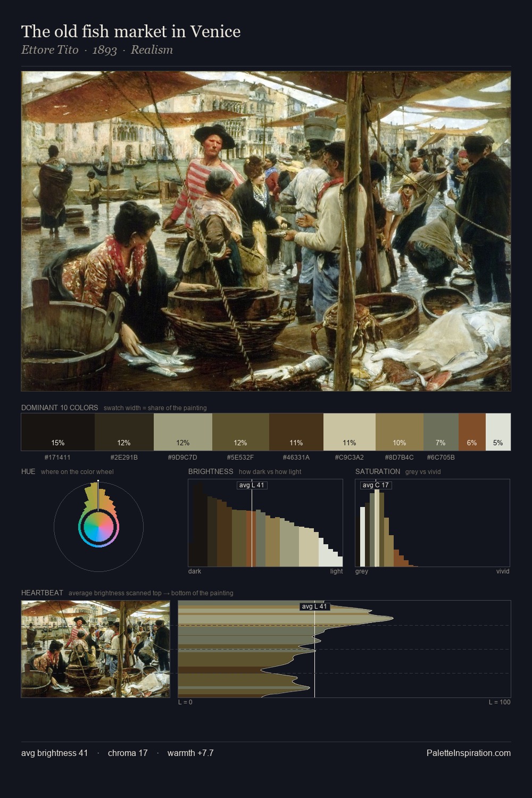Click the hex label #2E291B
This screenshot has height=798, width=532.
tap(124, 458)
